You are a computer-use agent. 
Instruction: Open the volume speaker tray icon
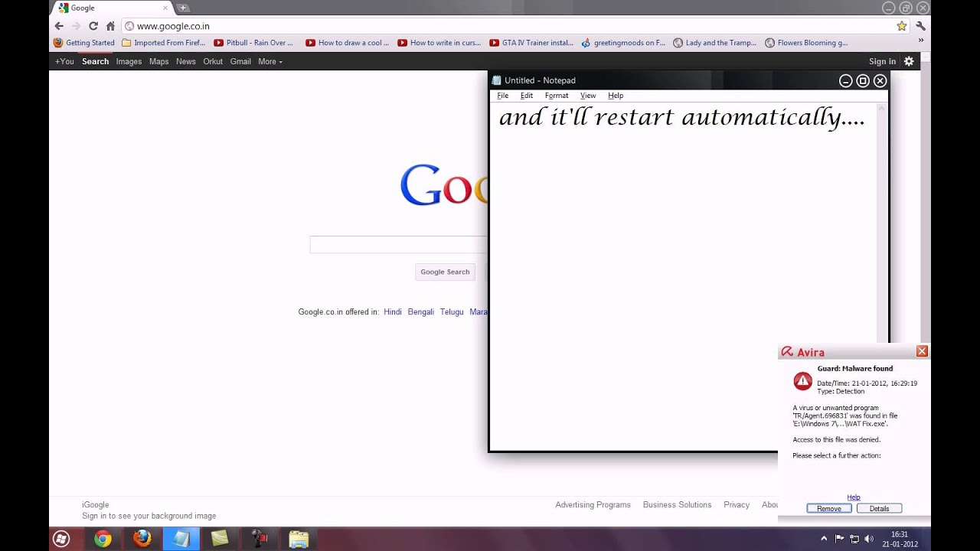point(869,539)
